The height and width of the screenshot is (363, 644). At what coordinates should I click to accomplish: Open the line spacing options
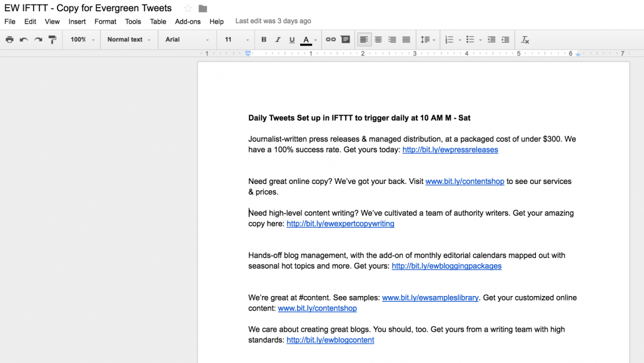tap(428, 39)
